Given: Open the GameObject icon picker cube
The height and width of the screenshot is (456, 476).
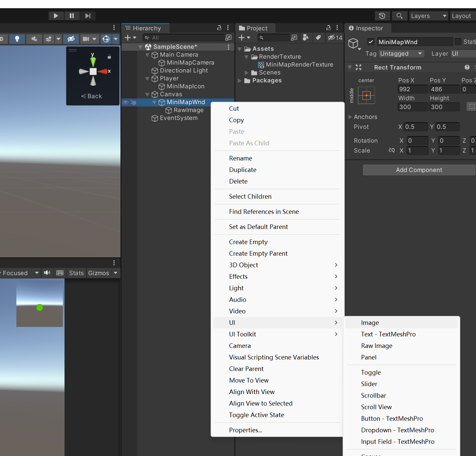Looking at the screenshot, I should click(354, 44).
